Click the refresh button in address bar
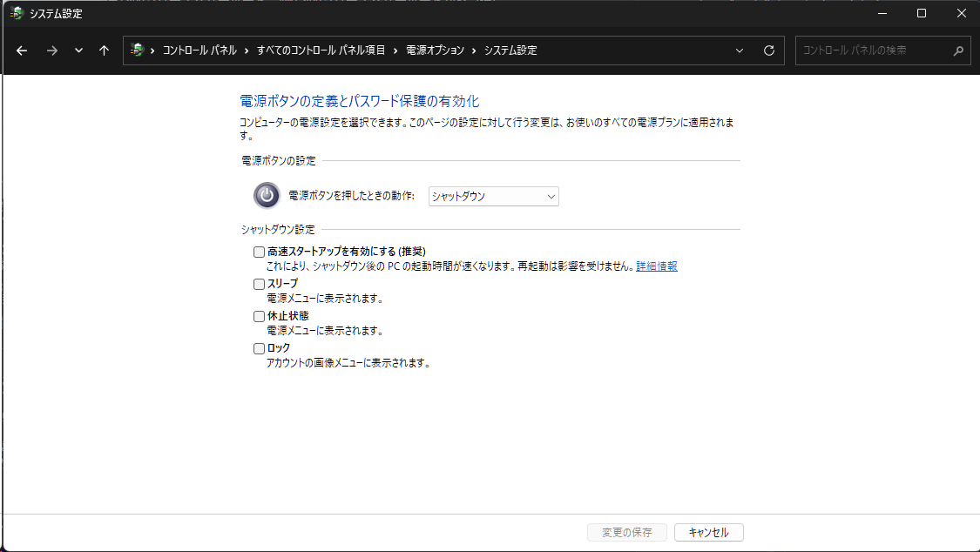The image size is (980, 552). [x=768, y=50]
